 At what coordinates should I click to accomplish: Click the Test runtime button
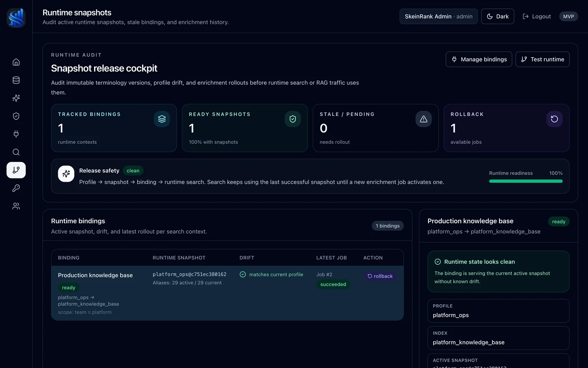pyautogui.click(x=542, y=59)
